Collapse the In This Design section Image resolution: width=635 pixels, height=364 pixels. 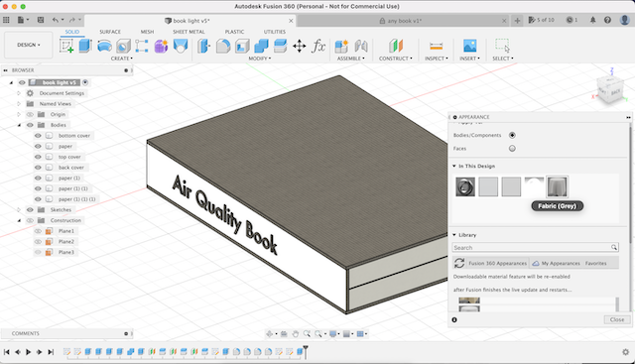tap(454, 166)
